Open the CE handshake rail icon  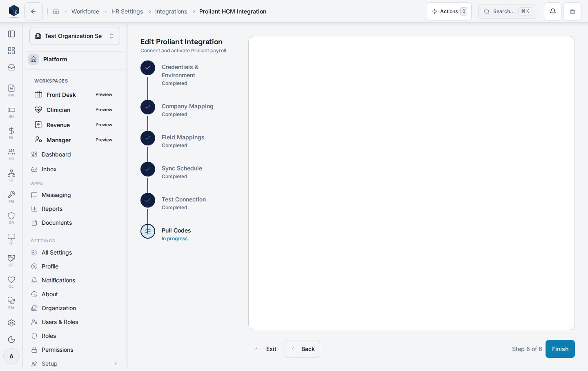pos(11,261)
